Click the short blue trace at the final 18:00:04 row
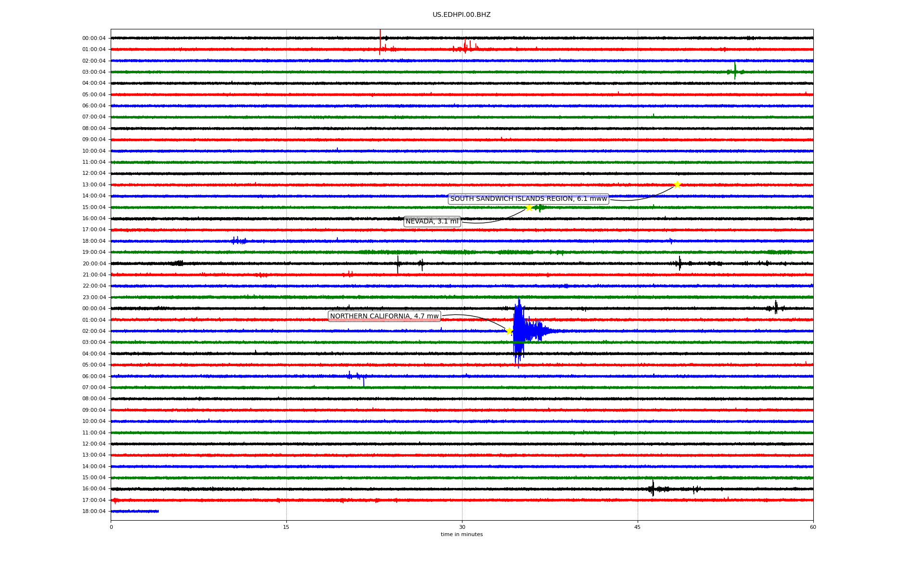Image resolution: width=924 pixels, height=578 pixels. click(135, 511)
